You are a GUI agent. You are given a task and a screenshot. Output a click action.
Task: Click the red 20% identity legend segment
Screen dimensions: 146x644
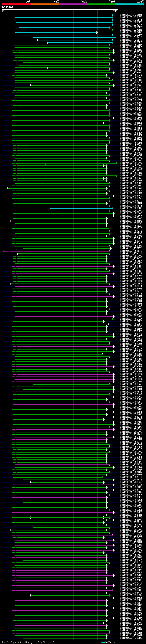tap(16, 4)
